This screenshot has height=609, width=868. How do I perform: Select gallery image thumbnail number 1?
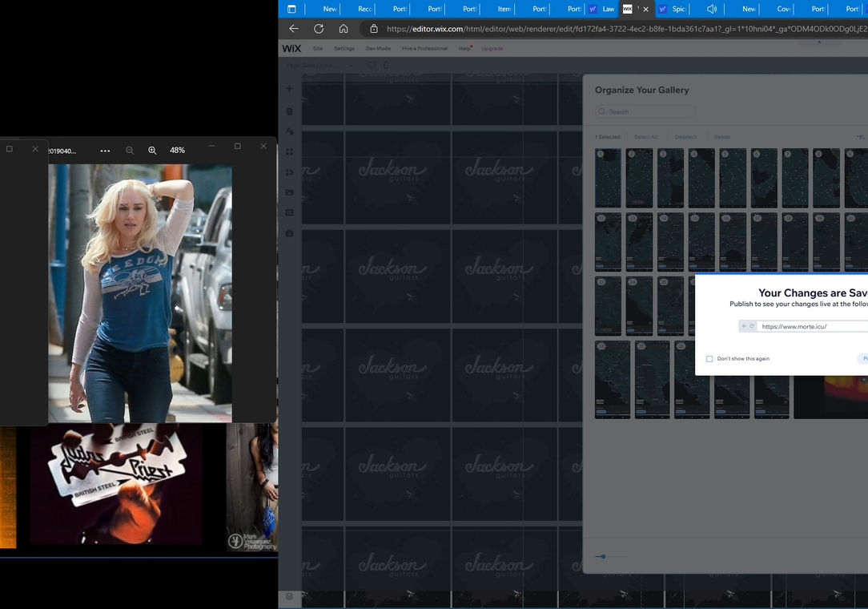click(608, 178)
